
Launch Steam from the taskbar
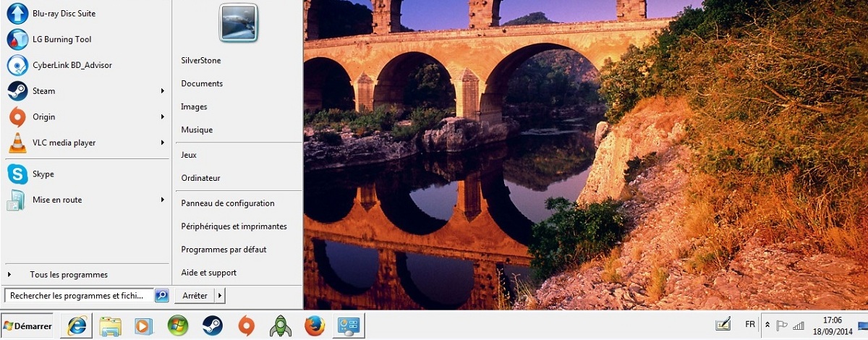[x=212, y=326]
